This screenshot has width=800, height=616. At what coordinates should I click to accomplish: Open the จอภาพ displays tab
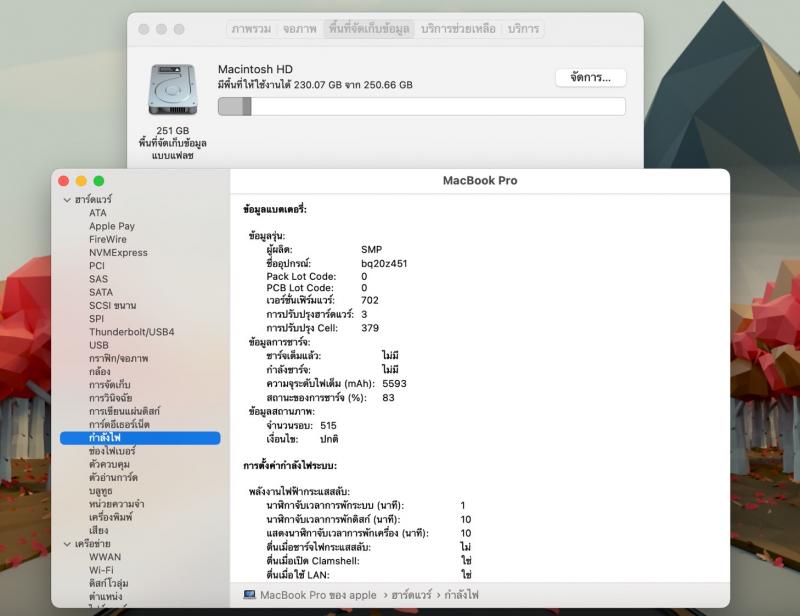click(x=300, y=29)
